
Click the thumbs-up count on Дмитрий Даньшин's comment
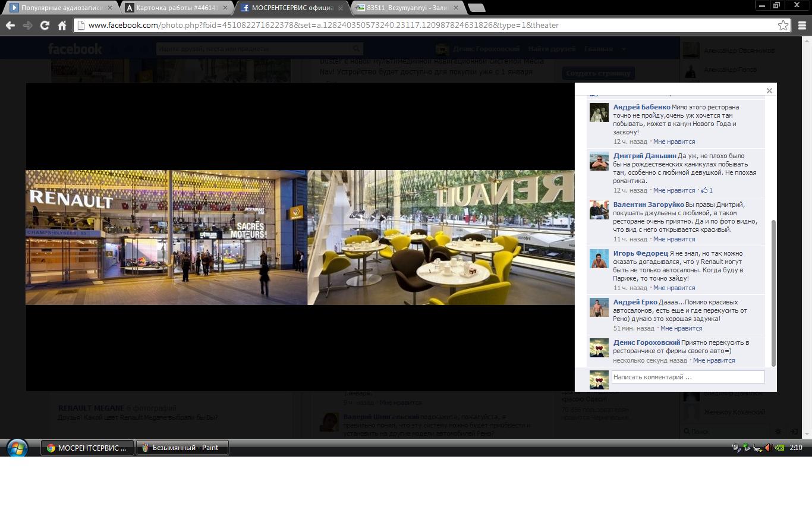[x=707, y=190]
